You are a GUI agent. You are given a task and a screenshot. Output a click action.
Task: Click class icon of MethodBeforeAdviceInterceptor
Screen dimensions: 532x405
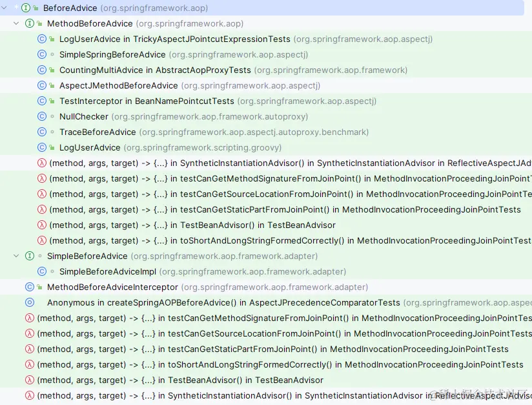30,287
